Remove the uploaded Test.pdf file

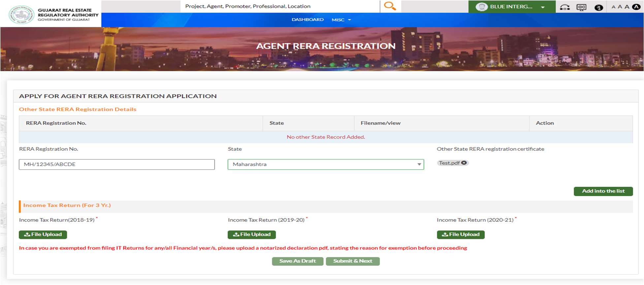point(464,163)
